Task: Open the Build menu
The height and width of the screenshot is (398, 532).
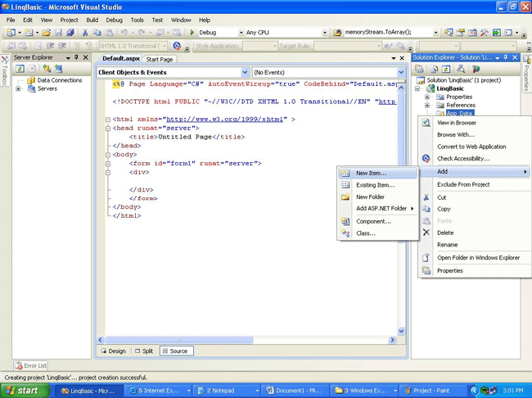Action: click(92, 20)
